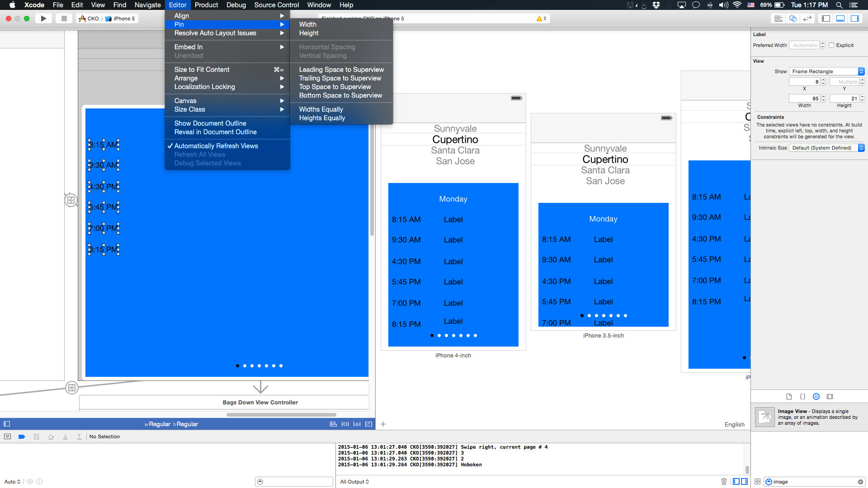Viewport: 868px width, 488px height.
Task: Click the wRegular hRegular size class button
Action: coord(171,424)
